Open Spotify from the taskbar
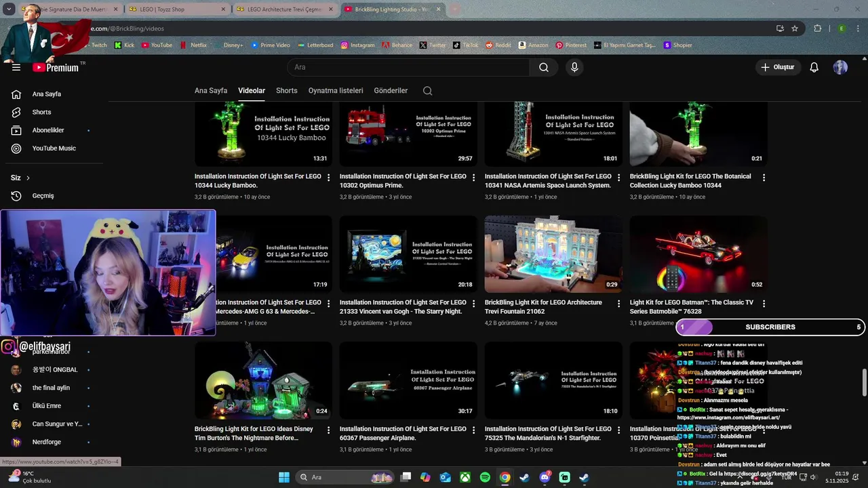868x488 pixels. coord(485,477)
